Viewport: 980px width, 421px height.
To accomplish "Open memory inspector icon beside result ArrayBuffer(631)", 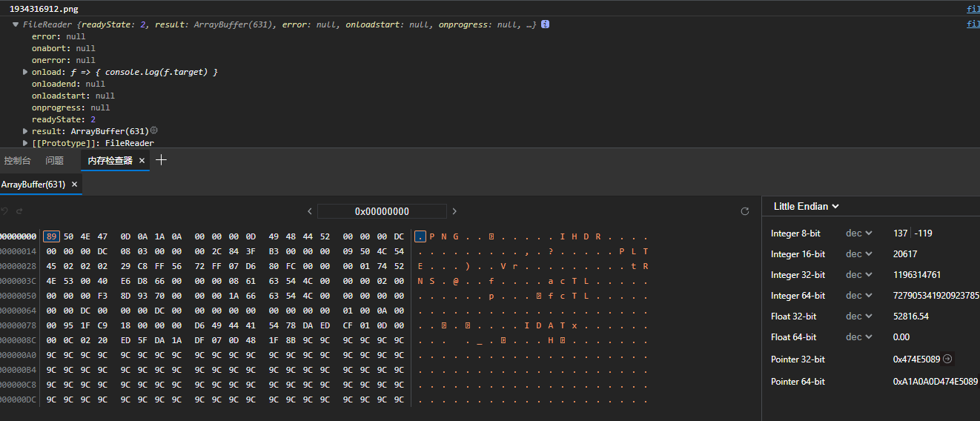I will coord(154,130).
